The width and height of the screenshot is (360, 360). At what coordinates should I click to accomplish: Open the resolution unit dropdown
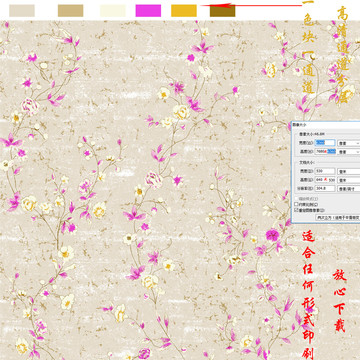coord(349,189)
